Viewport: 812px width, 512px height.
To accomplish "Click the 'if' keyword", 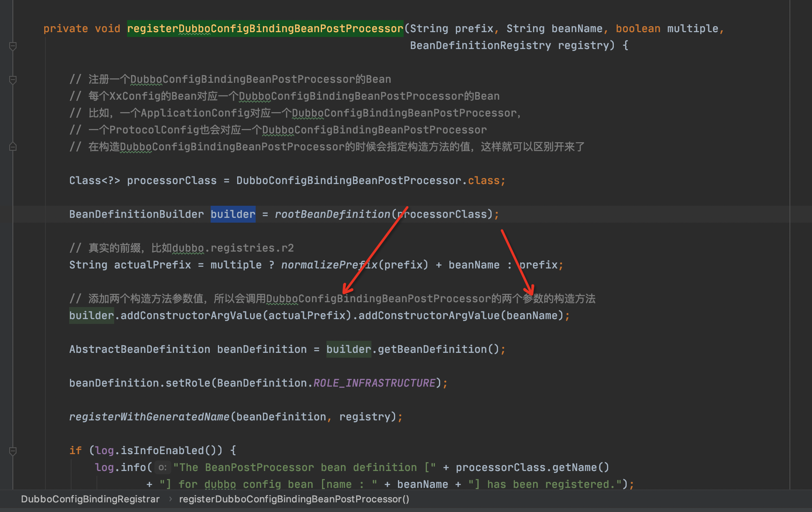I will point(76,451).
